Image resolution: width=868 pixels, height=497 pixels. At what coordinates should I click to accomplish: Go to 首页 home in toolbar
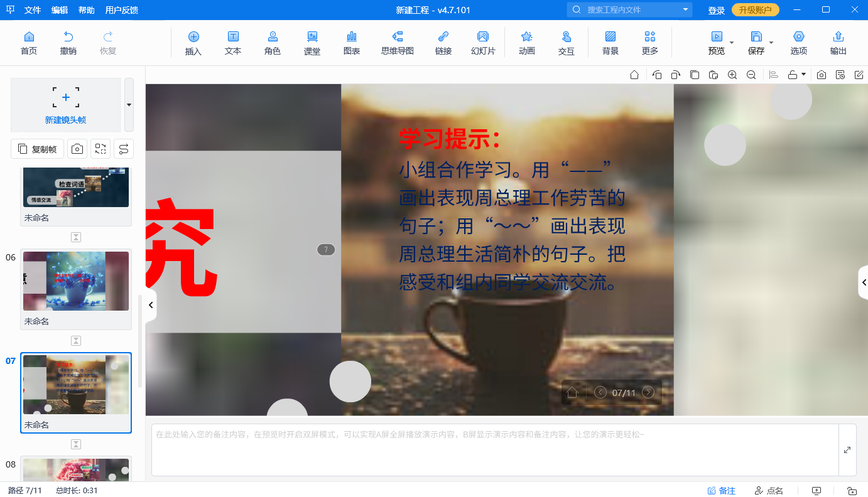pos(29,43)
